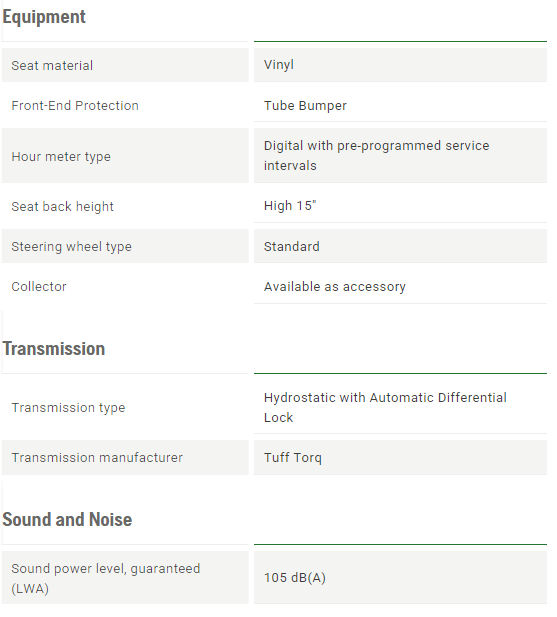This screenshot has height=617, width=557.
Task: Click the Hydrostatic with Automatic Differential Lock value
Action: [385, 407]
